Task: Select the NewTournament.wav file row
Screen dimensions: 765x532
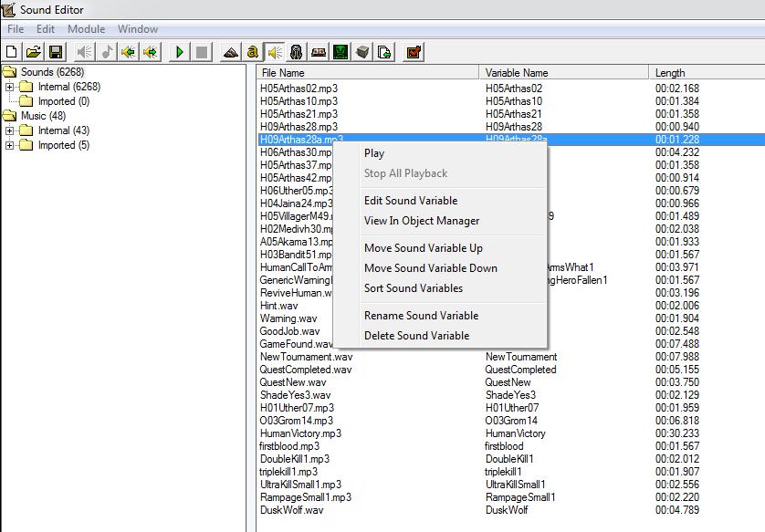Action: coord(511,357)
